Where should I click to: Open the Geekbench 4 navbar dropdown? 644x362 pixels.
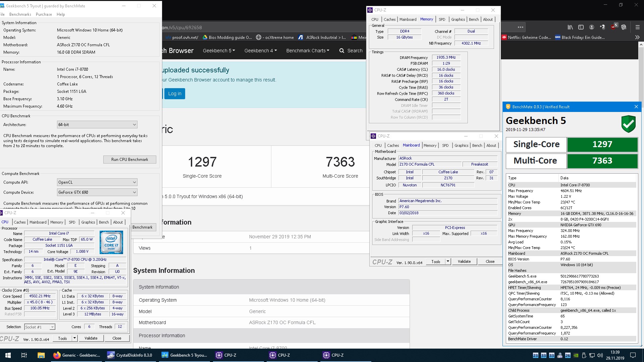(x=261, y=51)
